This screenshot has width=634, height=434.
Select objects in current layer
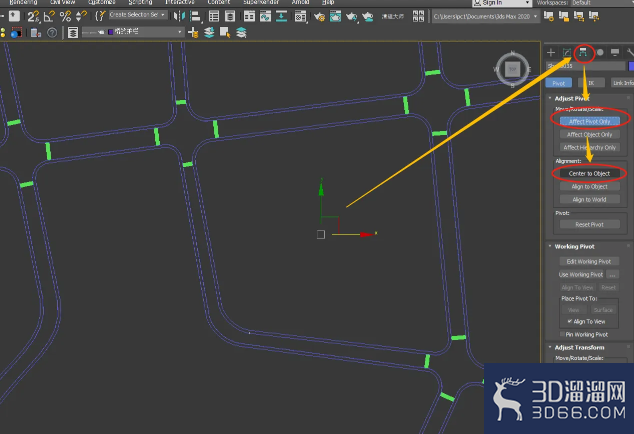tap(225, 33)
